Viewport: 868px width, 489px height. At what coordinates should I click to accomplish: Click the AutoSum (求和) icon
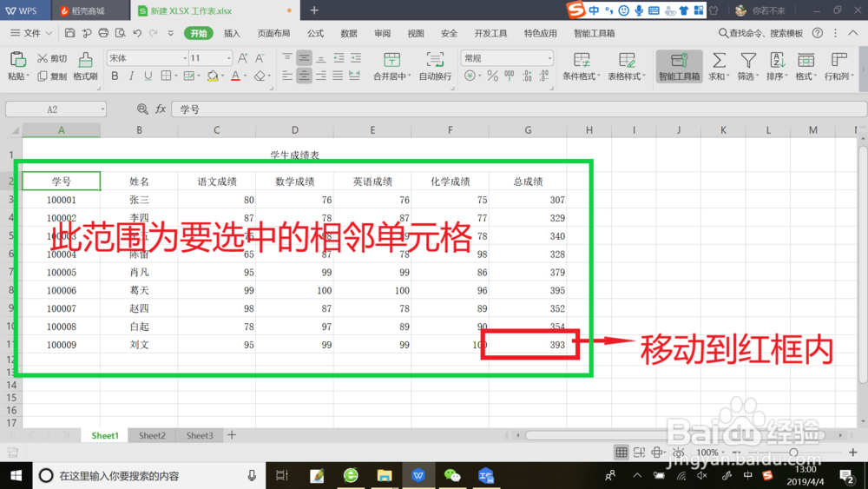[719, 66]
